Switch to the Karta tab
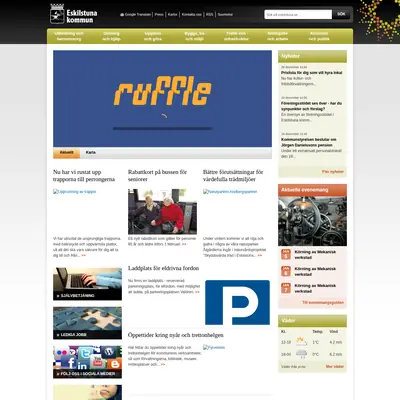Viewport: 400px width, 400px height. tap(91, 153)
